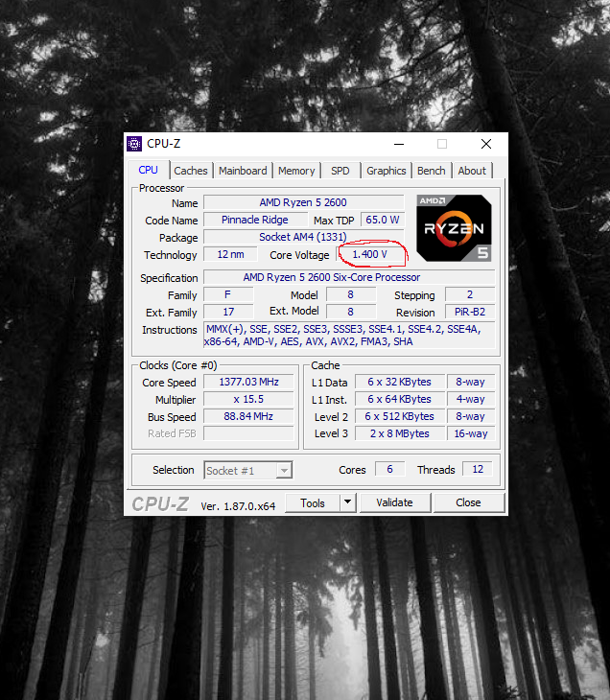The image size is (610, 700).
Task: Open the Mainboard tab
Action: (x=243, y=171)
